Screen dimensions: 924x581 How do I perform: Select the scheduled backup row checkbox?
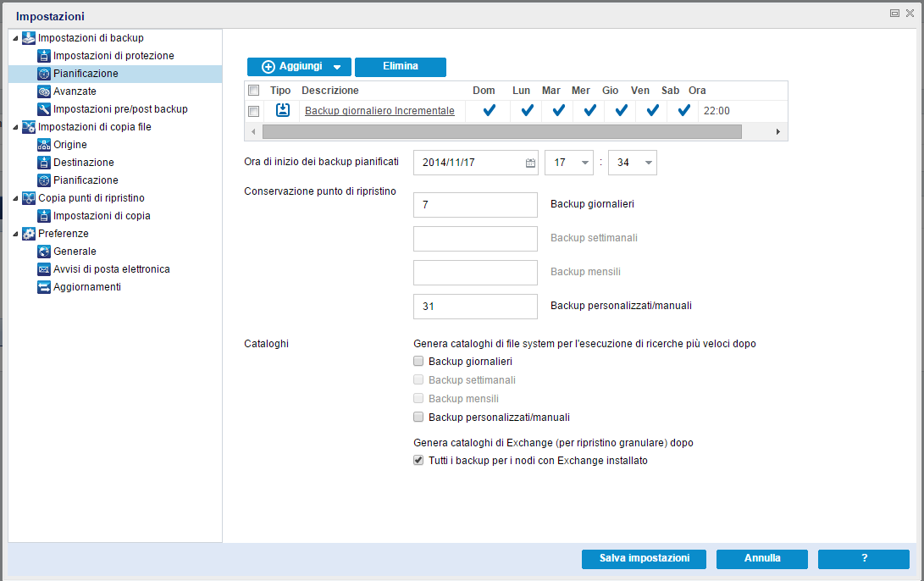tap(253, 110)
